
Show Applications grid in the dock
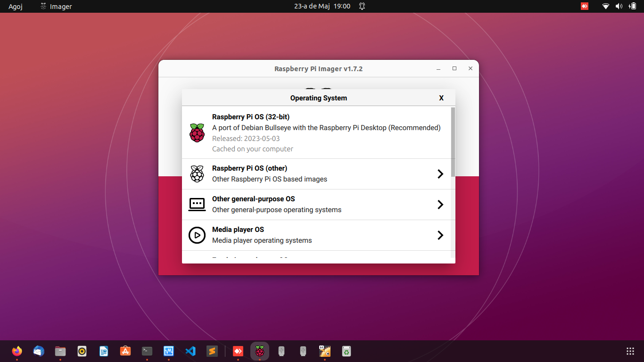pyautogui.click(x=630, y=351)
